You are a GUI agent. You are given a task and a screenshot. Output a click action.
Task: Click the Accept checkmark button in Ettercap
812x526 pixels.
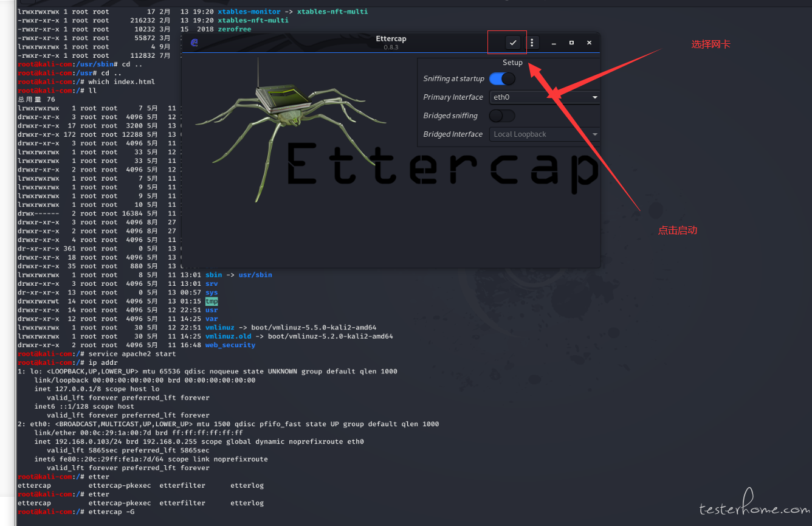pyautogui.click(x=513, y=43)
